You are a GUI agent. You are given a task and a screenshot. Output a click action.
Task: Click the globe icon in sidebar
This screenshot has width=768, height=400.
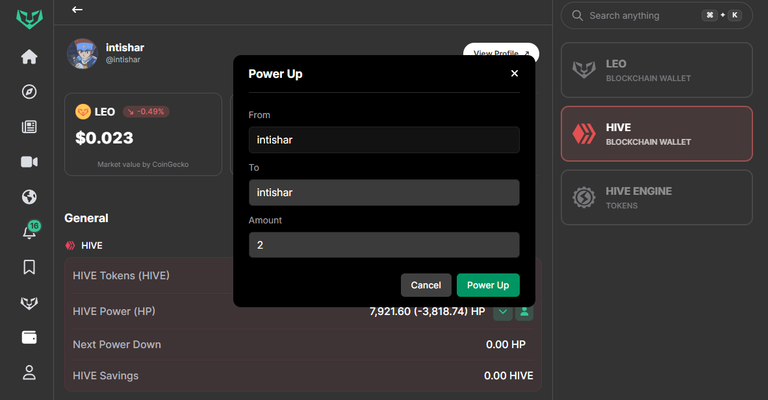click(29, 197)
